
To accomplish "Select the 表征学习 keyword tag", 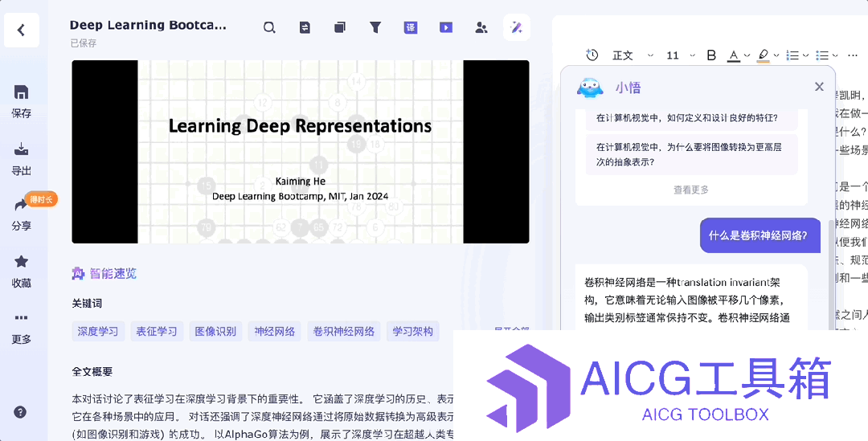I will pyautogui.click(x=157, y=332).
